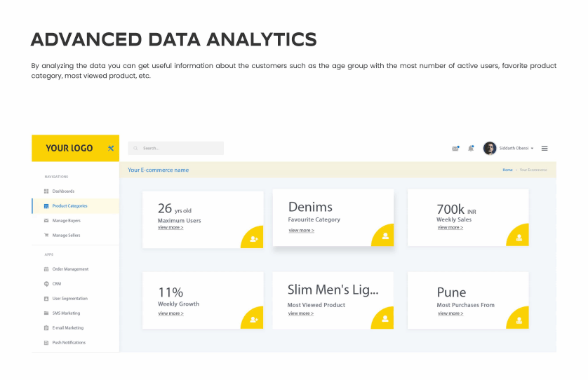Open the notifications bell

[x=471, y=148]
